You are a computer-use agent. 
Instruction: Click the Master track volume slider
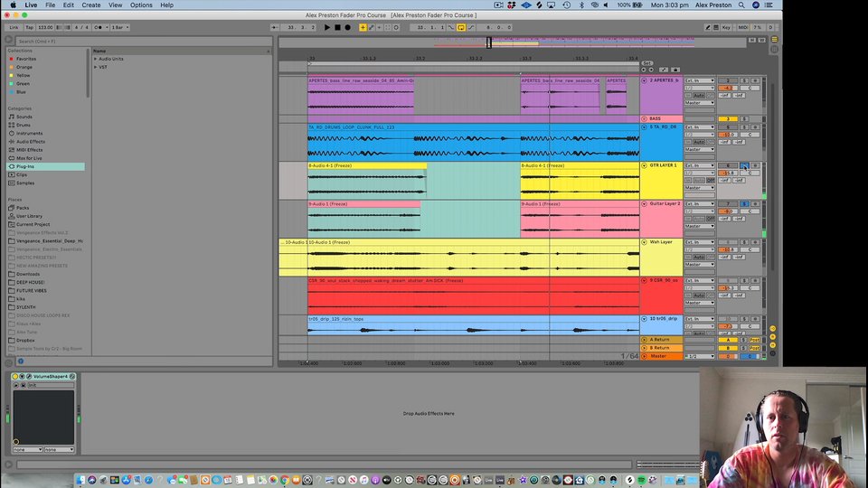[x=728, y=356]
